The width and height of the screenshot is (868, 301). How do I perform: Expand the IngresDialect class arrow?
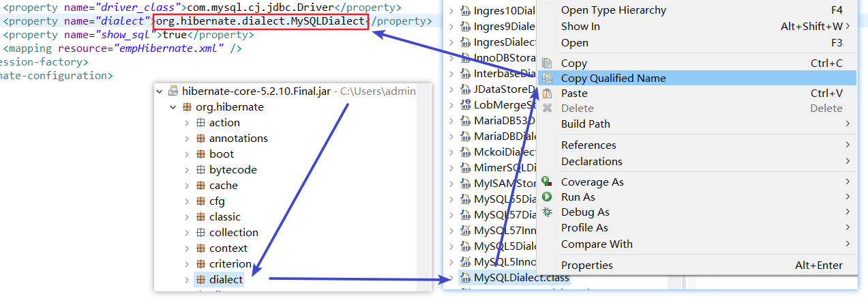(451, 42)
